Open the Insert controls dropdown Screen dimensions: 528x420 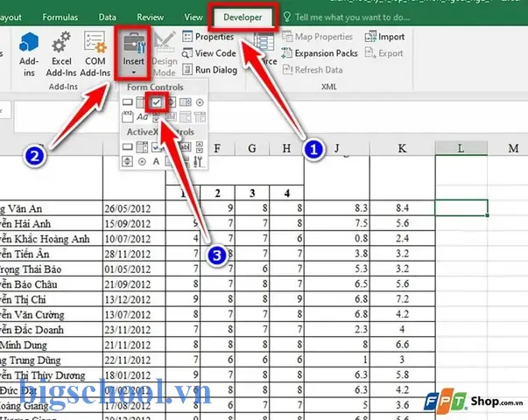click(x=133, y=54)
